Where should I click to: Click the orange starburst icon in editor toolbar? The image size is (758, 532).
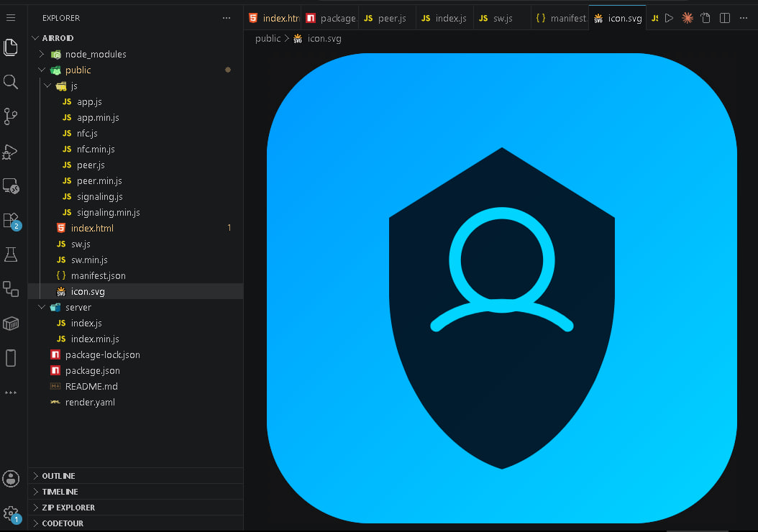(x=688, y=19)
